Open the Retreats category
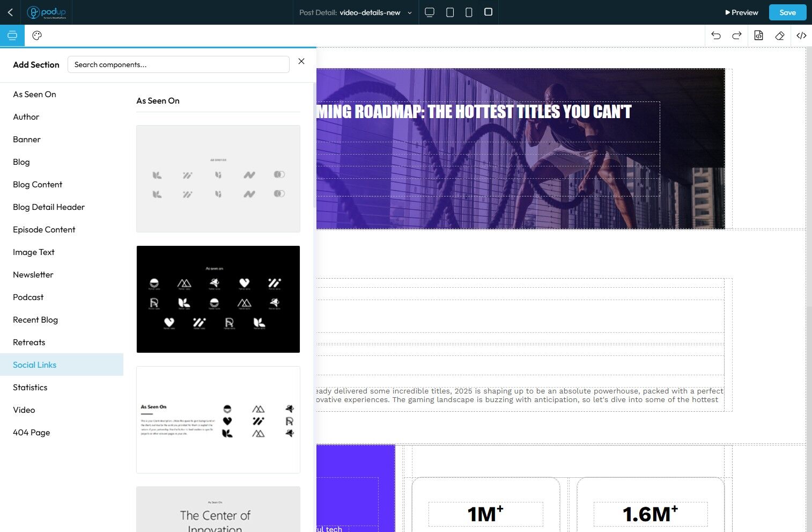The image size is (812, 532). click(x=62, y=342)
